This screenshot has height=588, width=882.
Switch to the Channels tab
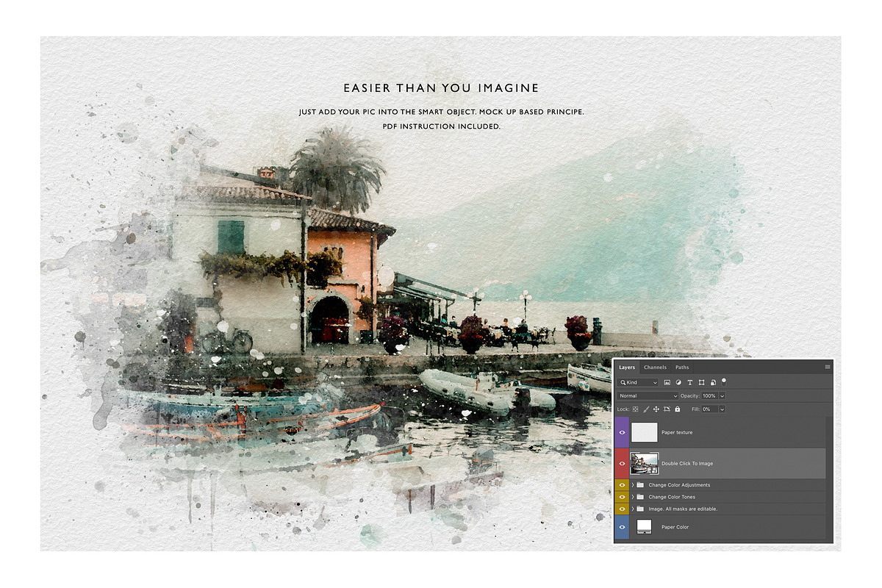coord(655,367)
